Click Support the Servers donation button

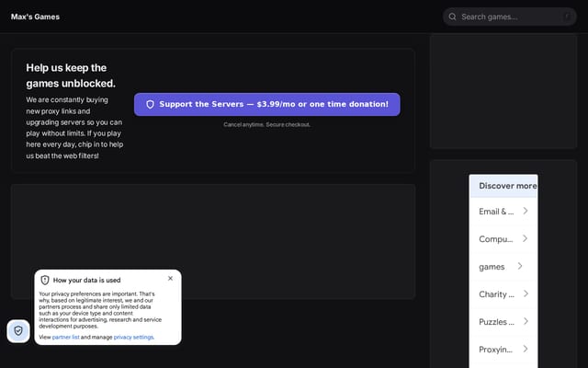(267, 104)
